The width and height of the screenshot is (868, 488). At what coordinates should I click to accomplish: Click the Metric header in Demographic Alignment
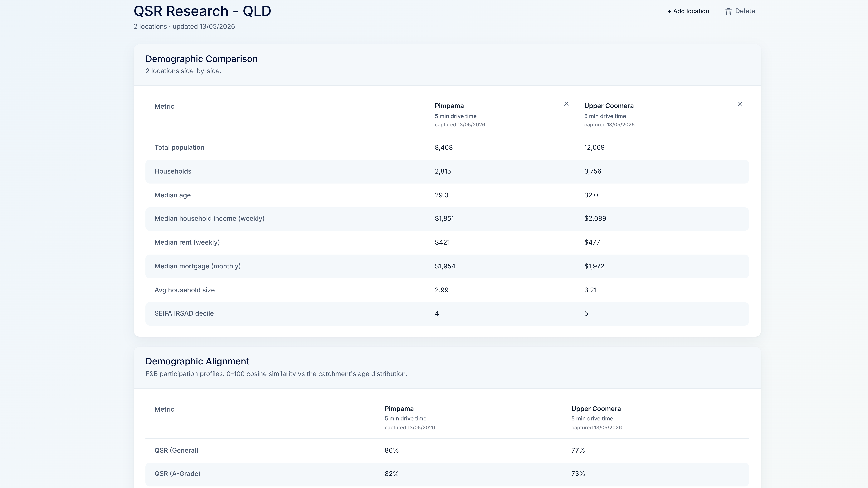point(164,409)
